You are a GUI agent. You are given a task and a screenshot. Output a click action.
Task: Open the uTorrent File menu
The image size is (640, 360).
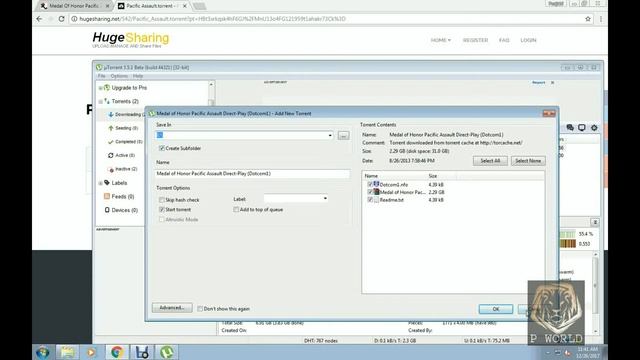(102, 76)
